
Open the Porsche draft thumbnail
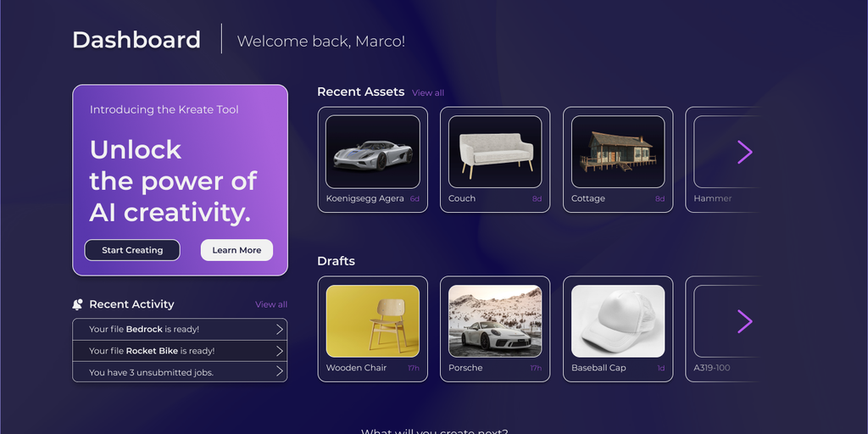(495, 321)
